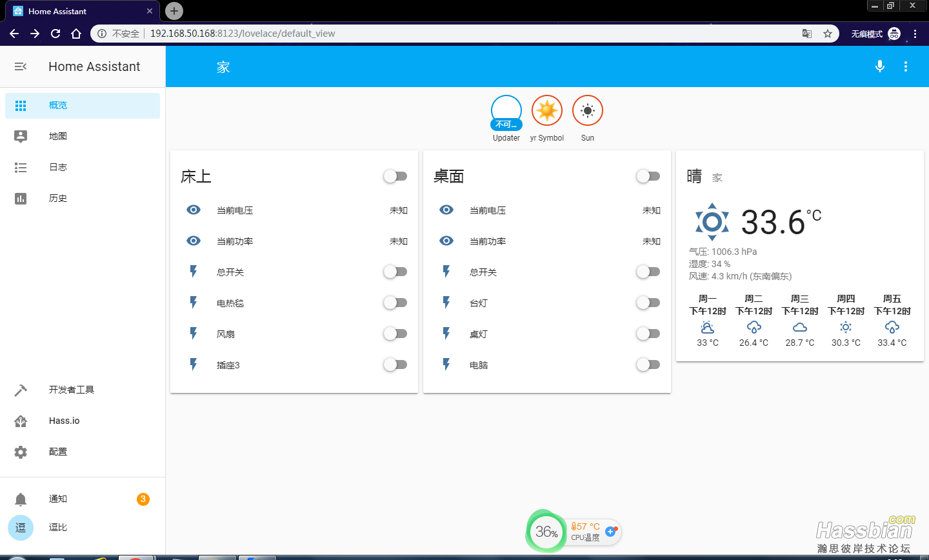Click eye icon for 床上 当前功率
The image size is (929, 560).
click(194, 241)
